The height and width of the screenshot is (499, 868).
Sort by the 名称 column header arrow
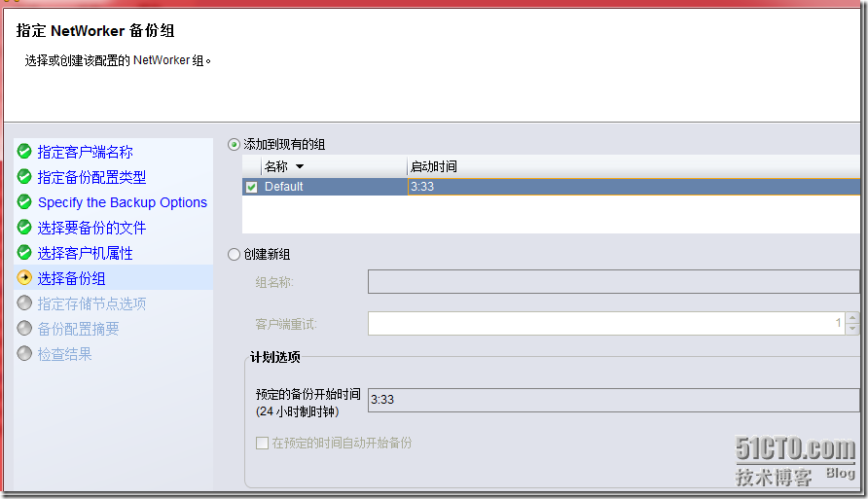point(300,166)
